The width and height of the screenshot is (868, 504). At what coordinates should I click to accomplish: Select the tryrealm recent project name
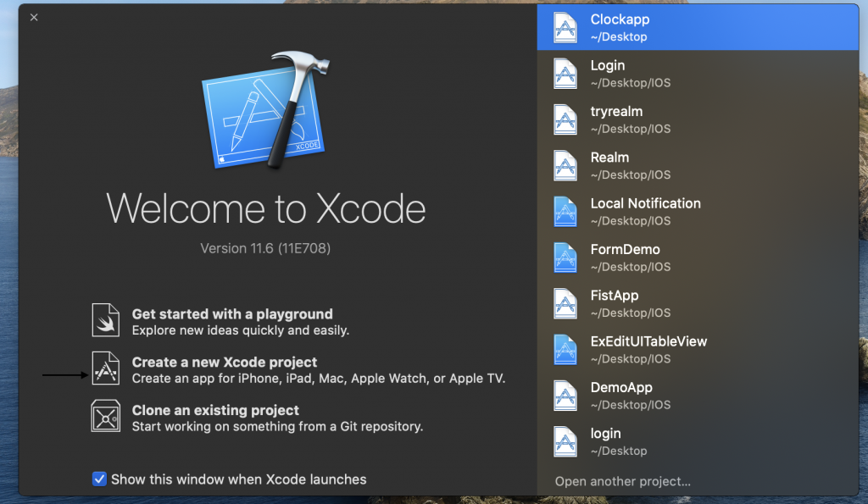click(x=616, y=111)
